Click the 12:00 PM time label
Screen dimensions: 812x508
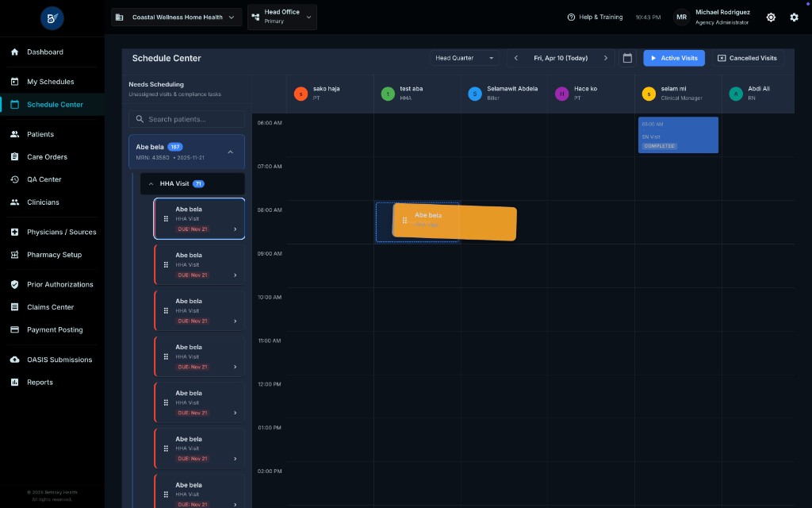270,384
